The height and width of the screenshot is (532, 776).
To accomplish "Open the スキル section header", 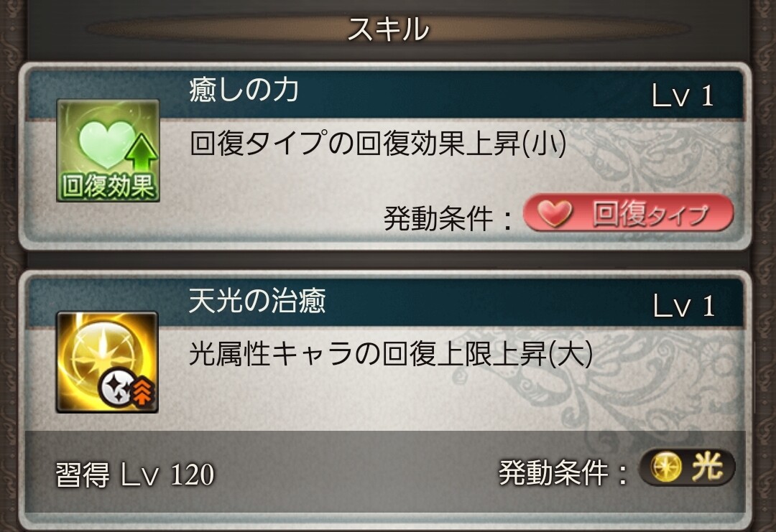I will coord(388,28).
